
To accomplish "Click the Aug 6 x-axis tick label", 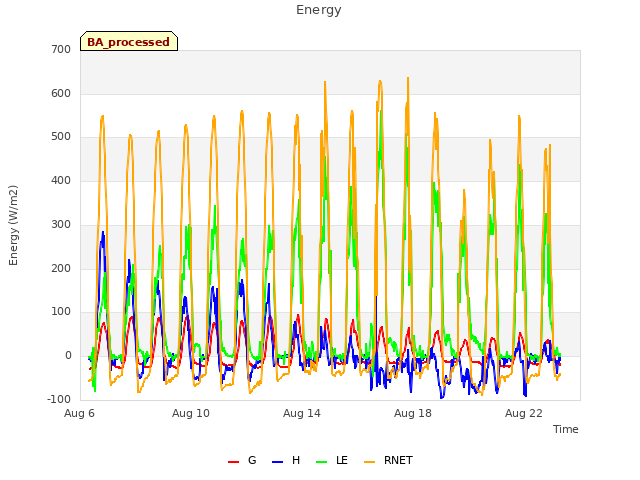I will pos(79,413).
